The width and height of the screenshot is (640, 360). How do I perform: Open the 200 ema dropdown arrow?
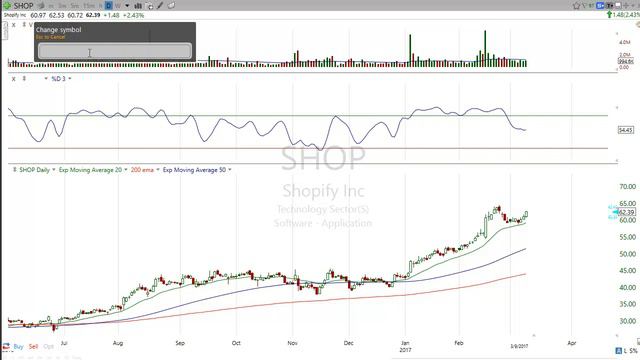click(158, 170)
